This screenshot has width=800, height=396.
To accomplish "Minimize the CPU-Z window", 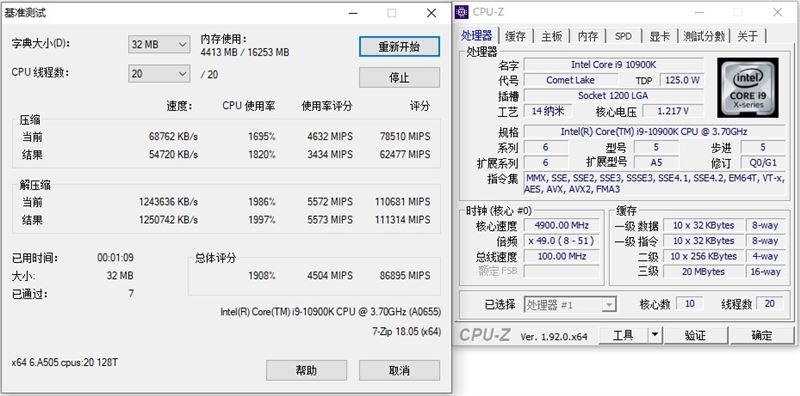I will tap(698, 12).
